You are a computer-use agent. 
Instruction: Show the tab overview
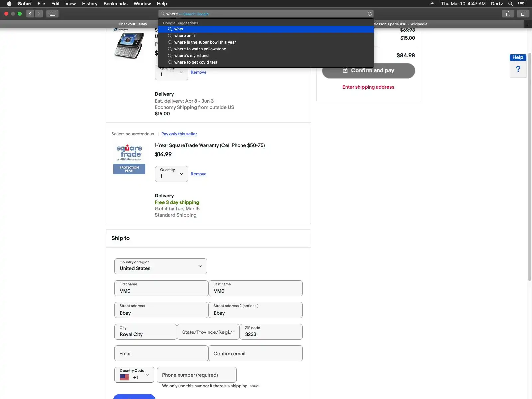pyautogui.click(x=523, y=14)
